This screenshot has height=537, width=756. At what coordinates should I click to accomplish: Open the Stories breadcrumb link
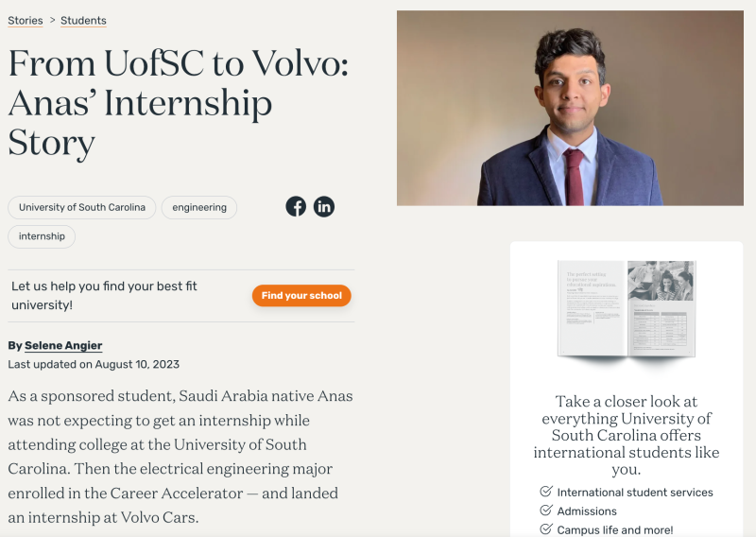click(26, 21)
